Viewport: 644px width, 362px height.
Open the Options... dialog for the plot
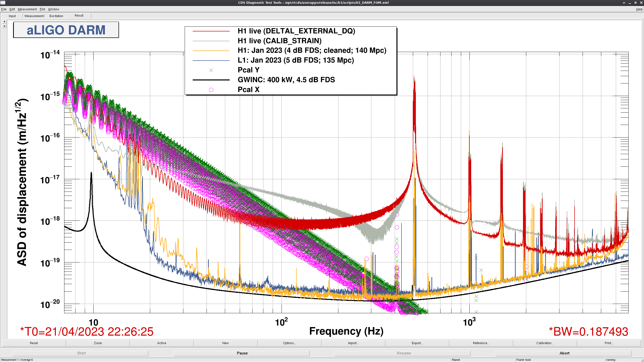289,343
